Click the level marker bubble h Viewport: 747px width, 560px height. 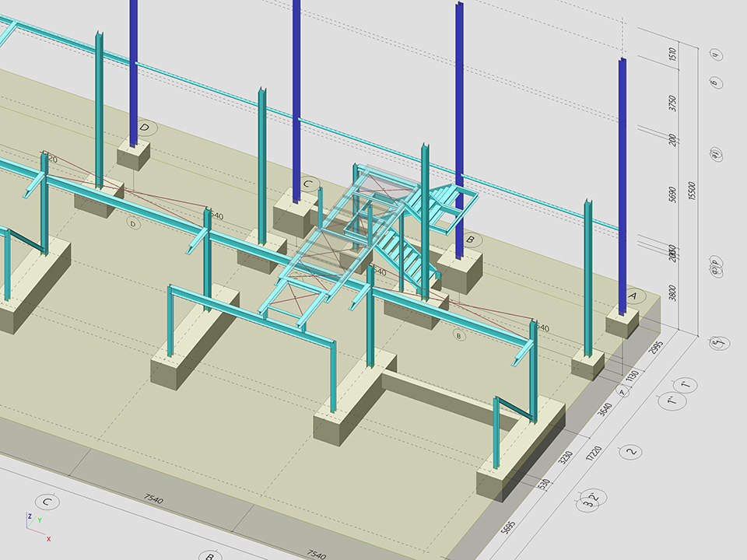click(x=716, y=54)
